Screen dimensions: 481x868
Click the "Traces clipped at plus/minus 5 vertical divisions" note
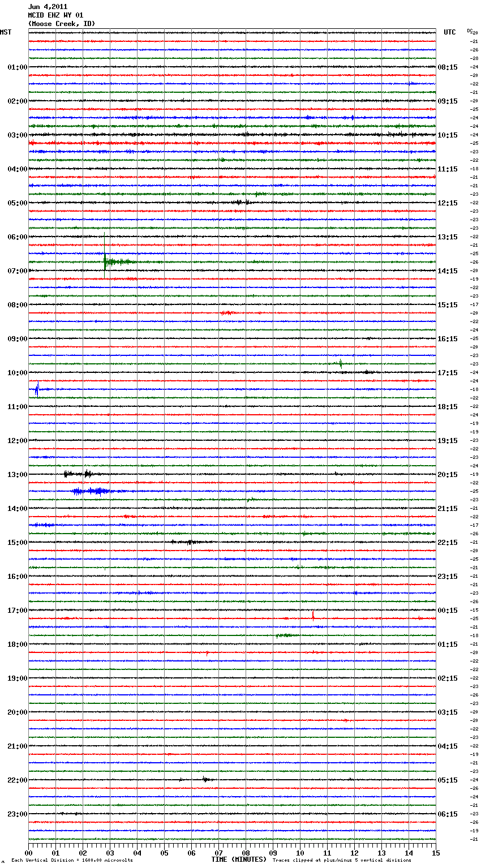[342, 861]
